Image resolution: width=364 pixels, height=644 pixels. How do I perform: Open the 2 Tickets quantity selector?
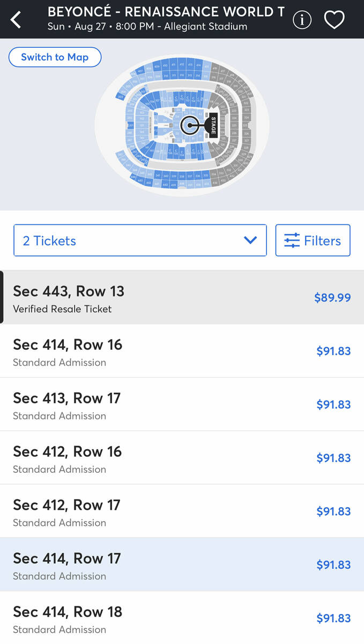tap(139, 240)
